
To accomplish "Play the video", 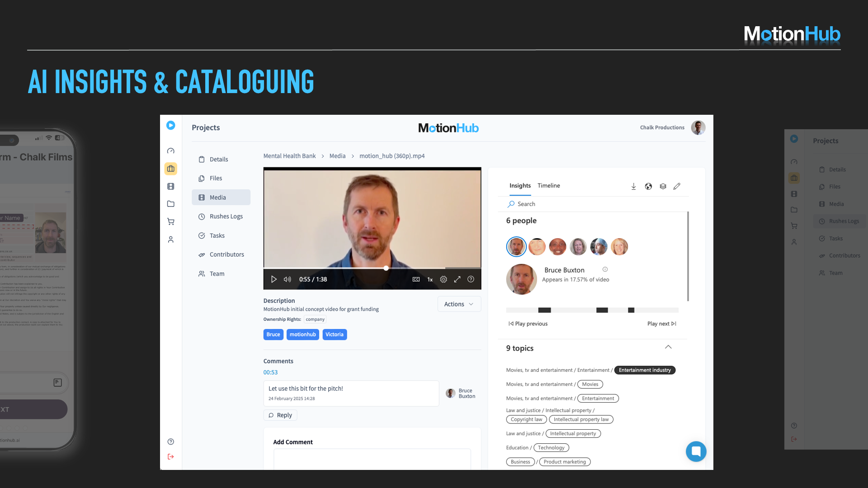I will (x=274, y=279).
